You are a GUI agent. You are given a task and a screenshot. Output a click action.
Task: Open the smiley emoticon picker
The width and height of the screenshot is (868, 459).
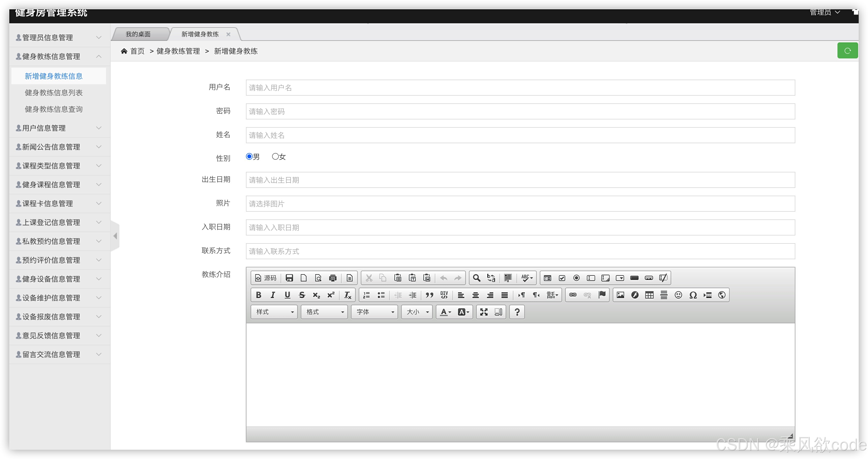tap(678, 295)
